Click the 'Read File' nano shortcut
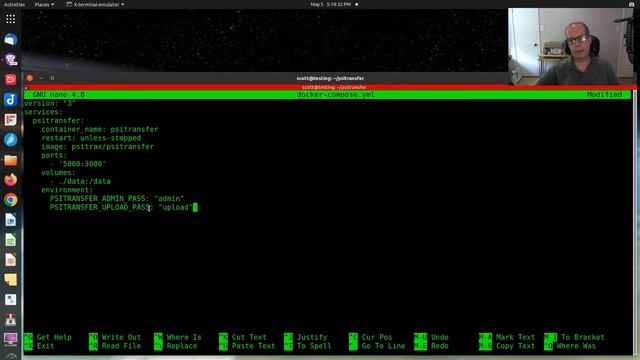 (x=121, y=346)
